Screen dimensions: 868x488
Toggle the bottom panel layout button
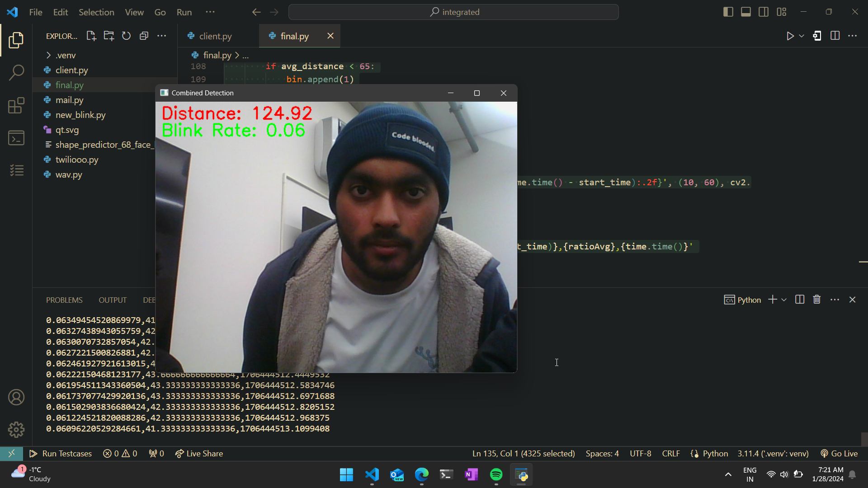pos(746,12)
